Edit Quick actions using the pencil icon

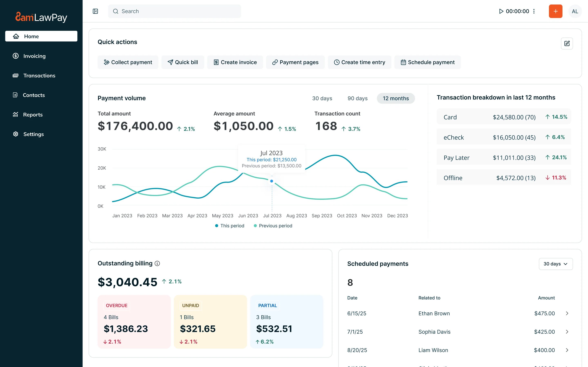[x=567, y=43]
